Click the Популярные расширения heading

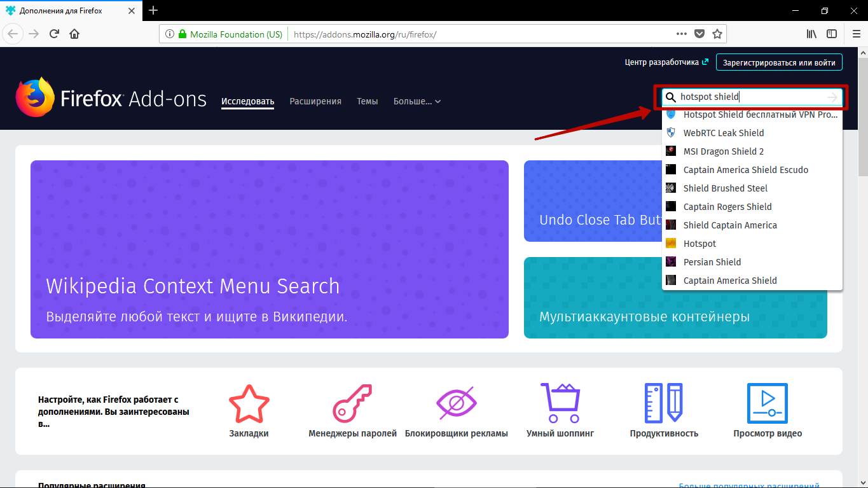[92, 485]
